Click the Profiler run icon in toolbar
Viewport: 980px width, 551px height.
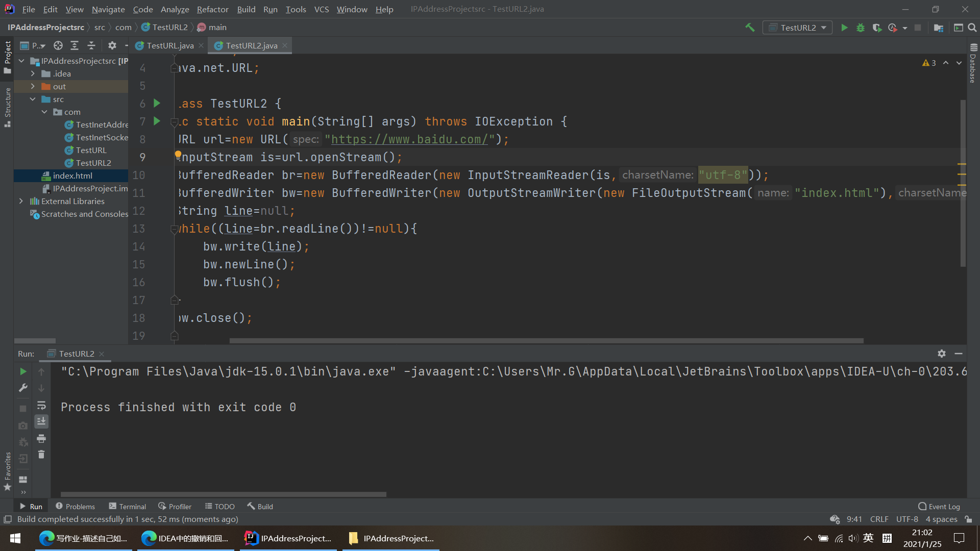pos(892,28)
